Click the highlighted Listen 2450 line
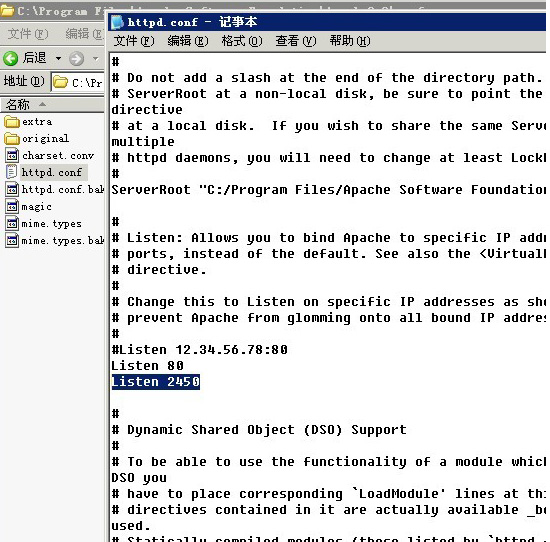 [x=155, y=382]
